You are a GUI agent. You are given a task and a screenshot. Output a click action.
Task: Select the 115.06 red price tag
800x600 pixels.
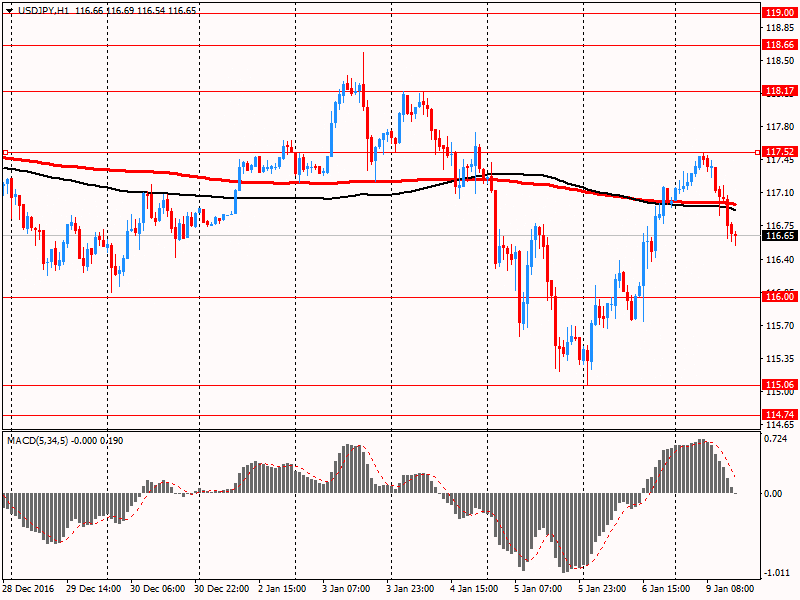779,385
